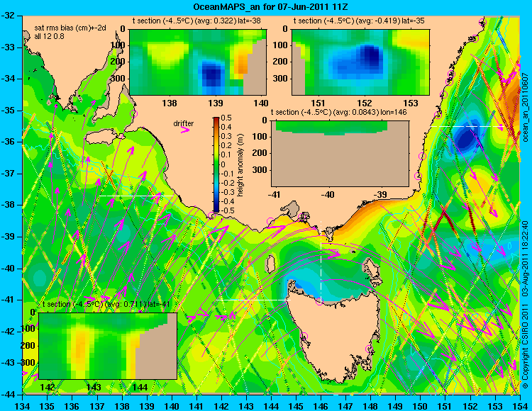Image resolution: width=532 pixels, height=411 pixels.
Task: Click Kangaroo Island on the map
Action: coord(102,137)
